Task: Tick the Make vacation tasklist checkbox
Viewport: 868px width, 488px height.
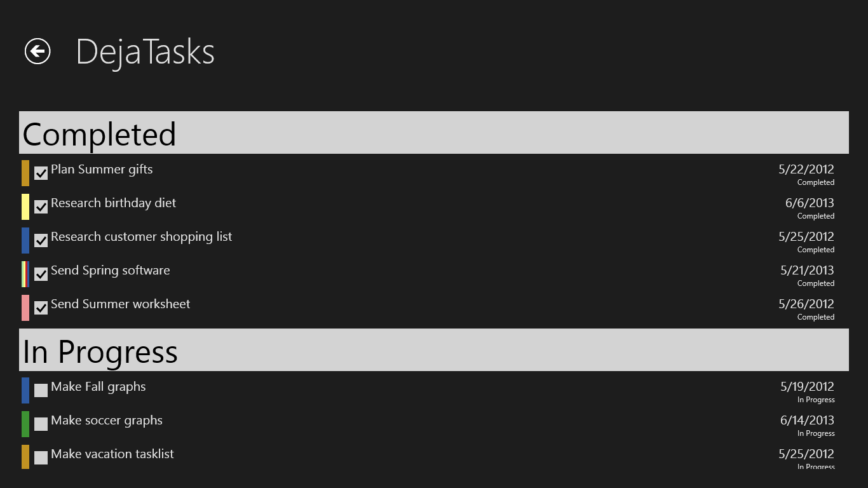Action: tap(41, 457)
